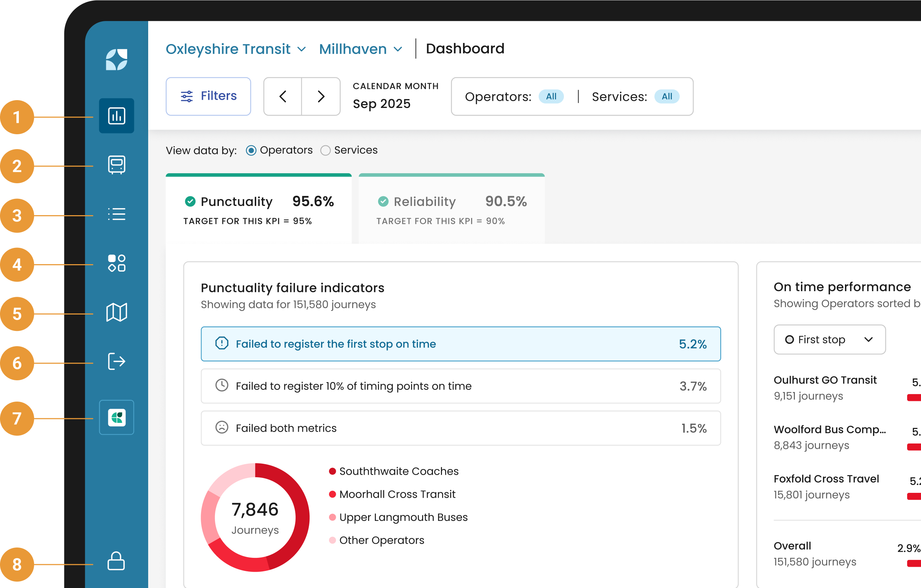Switch to the Punctuality KPI tab
The height and width of the screenshot is (588, 921).
tap(259, 209)
